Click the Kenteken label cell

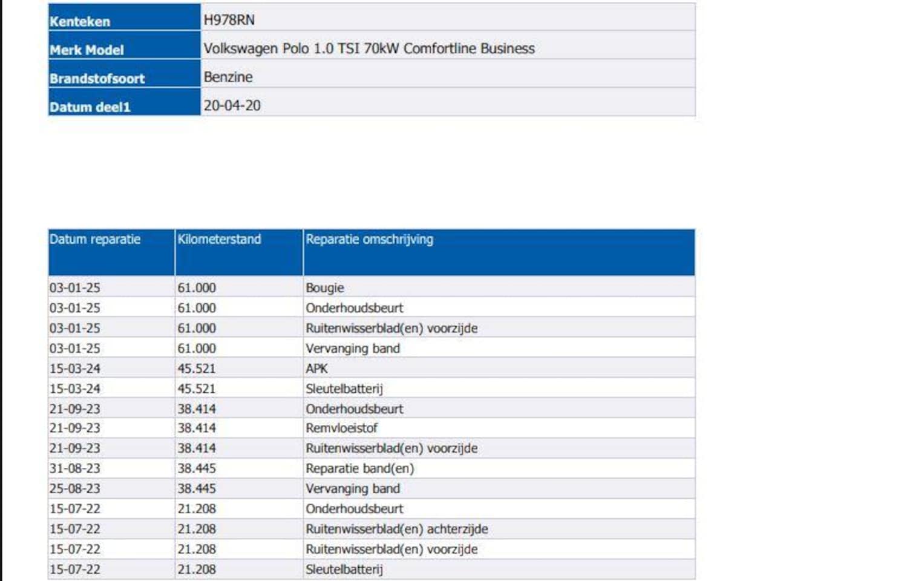[80, 21]
